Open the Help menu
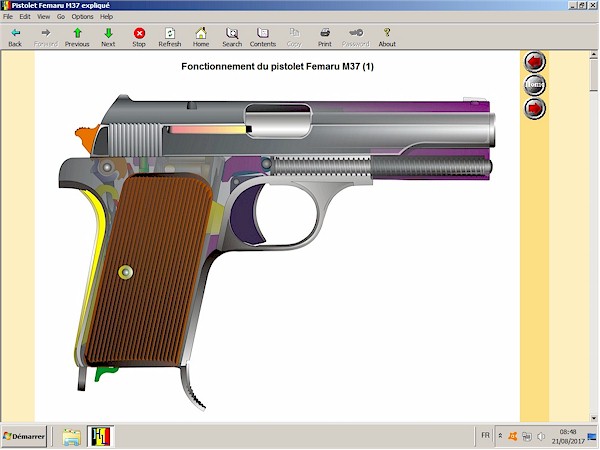Image resolution: width=600 pixels, height=450 pixels. click(x=106, y=17)
